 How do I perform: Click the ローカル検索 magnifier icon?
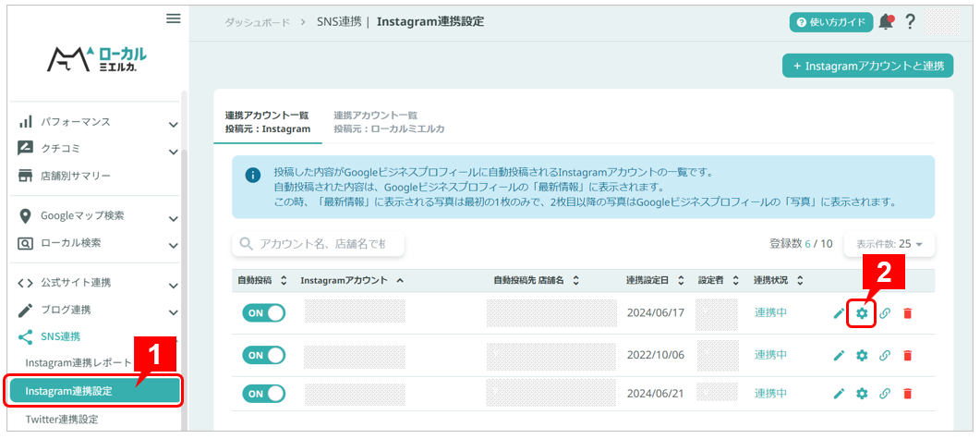[25, 243]
